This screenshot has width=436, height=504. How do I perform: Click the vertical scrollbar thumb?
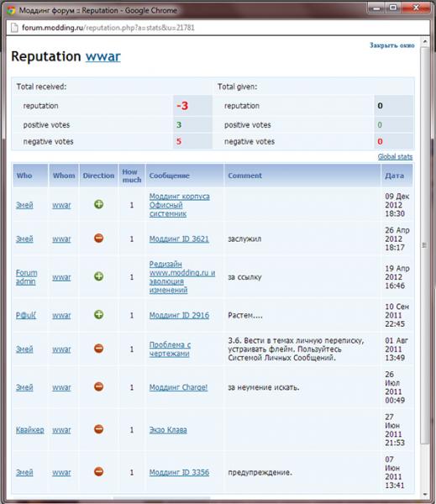pyautogui.click(x=425, y=245)
